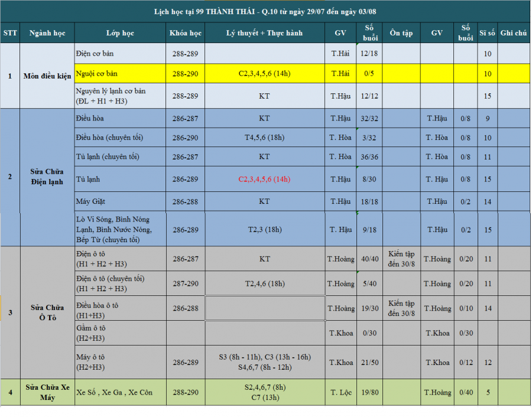
Task: Select the red-text schedule cell in the Tủ lạnh row
Action: tap(264, 179)
